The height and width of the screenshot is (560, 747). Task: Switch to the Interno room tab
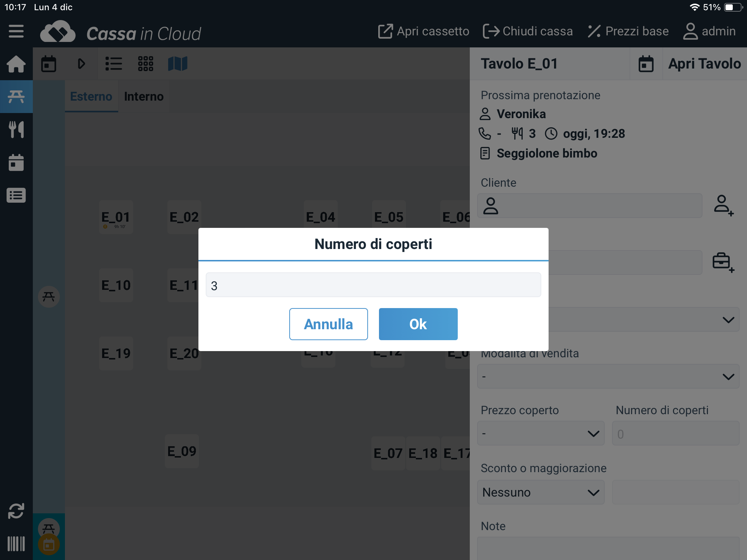(x=144, y=96)
